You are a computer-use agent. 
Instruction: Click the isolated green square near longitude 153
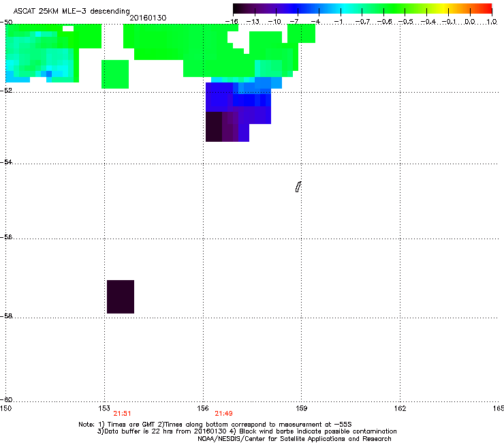[115, 74]
